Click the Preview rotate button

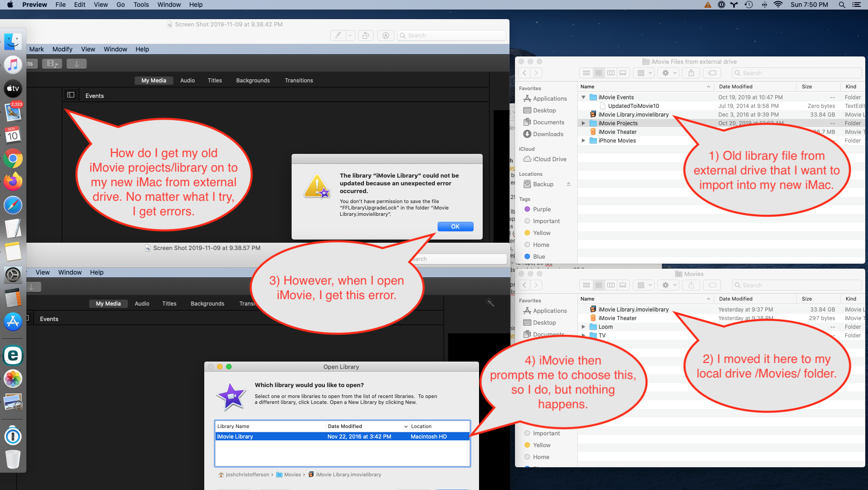pyautogui.click(x=365, y=36)
